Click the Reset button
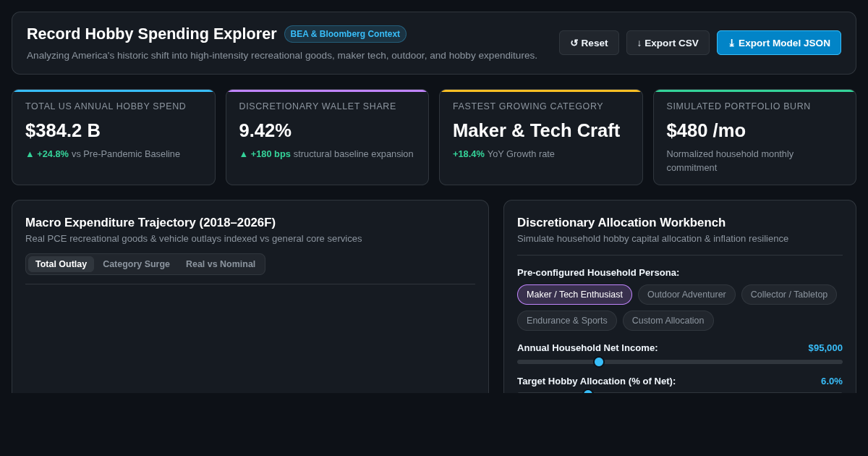The image size is (868, 456). [x=589, y=43]
